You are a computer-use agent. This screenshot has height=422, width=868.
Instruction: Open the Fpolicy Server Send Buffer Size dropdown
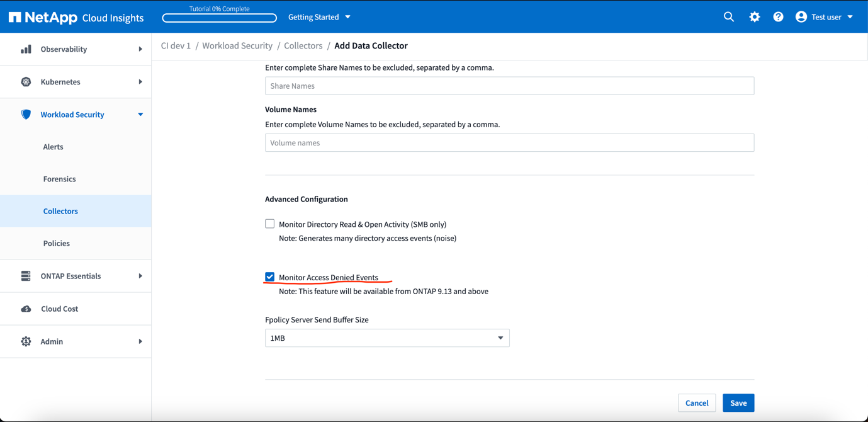click(386, 338)
